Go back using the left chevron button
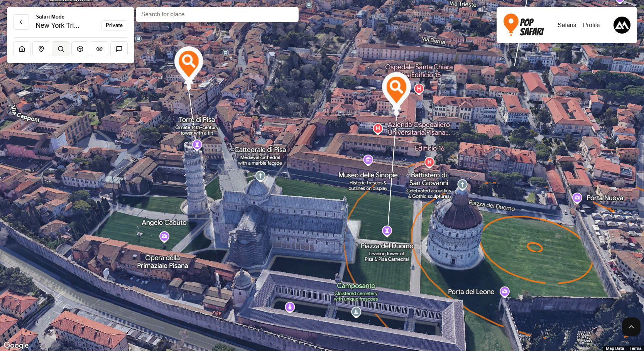644x351 pixels. click(21, 22)
